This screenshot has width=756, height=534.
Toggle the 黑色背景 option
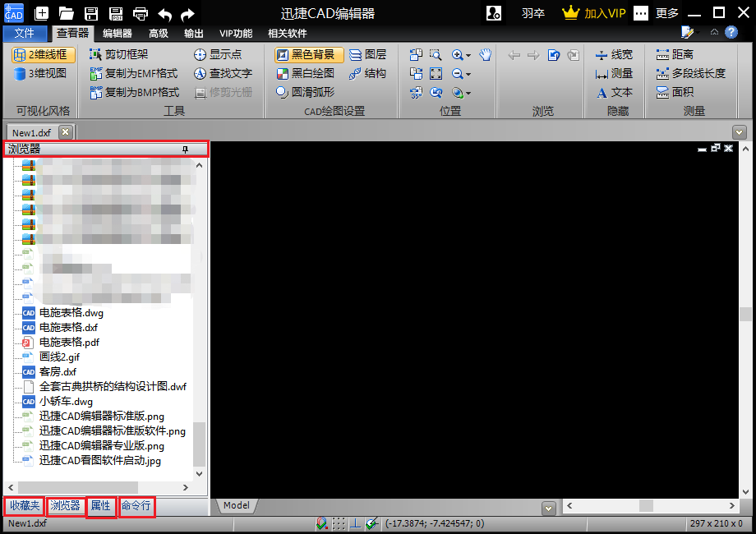309,54
